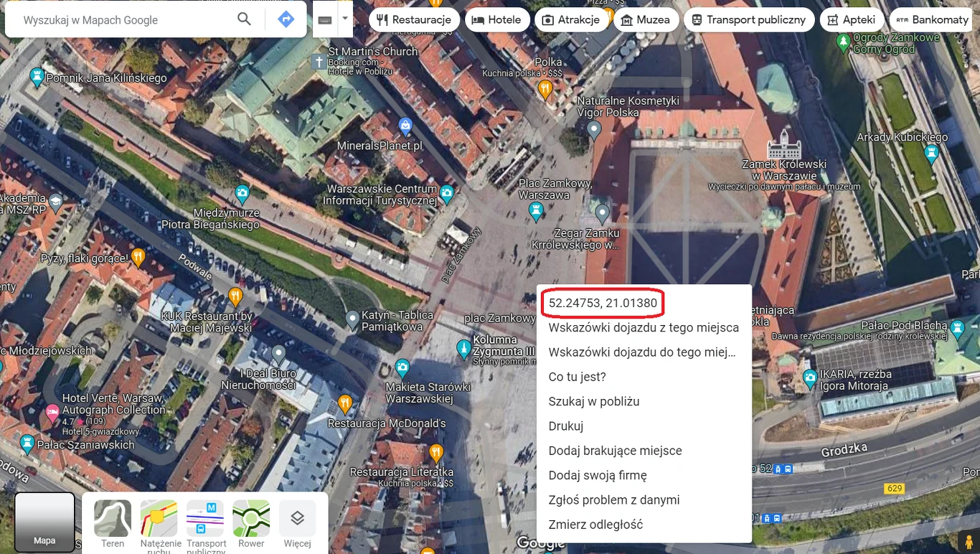
Task: Choose Co tu jest? from context menu
Action: (578, 376)
